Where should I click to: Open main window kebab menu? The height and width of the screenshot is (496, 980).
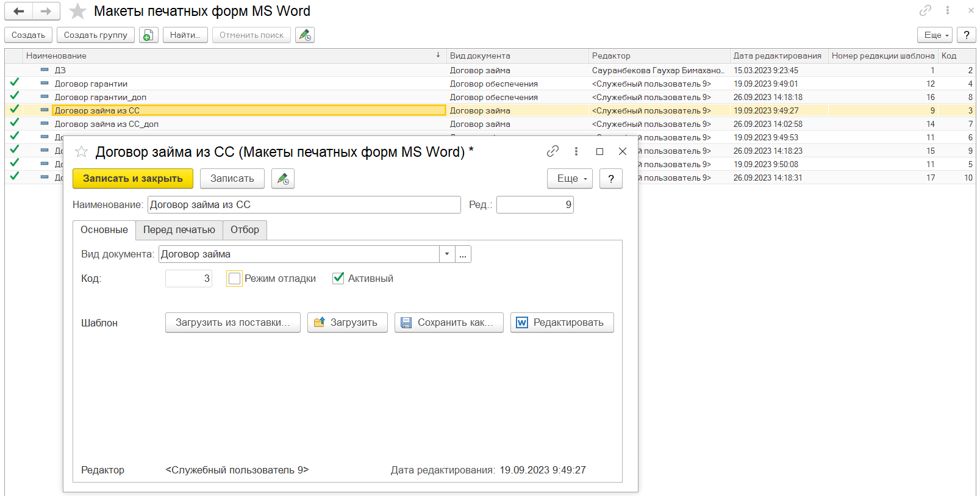pos(947,10)
